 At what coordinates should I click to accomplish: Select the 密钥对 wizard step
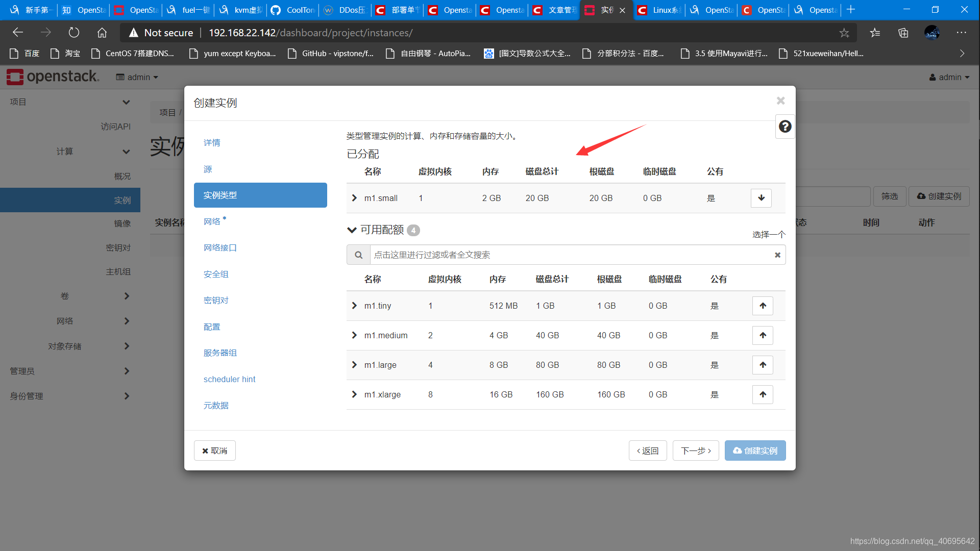tap(216, 300)
